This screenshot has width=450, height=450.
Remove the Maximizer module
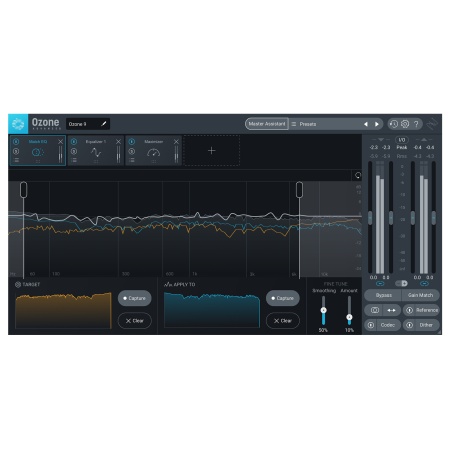tap(176, 142)
